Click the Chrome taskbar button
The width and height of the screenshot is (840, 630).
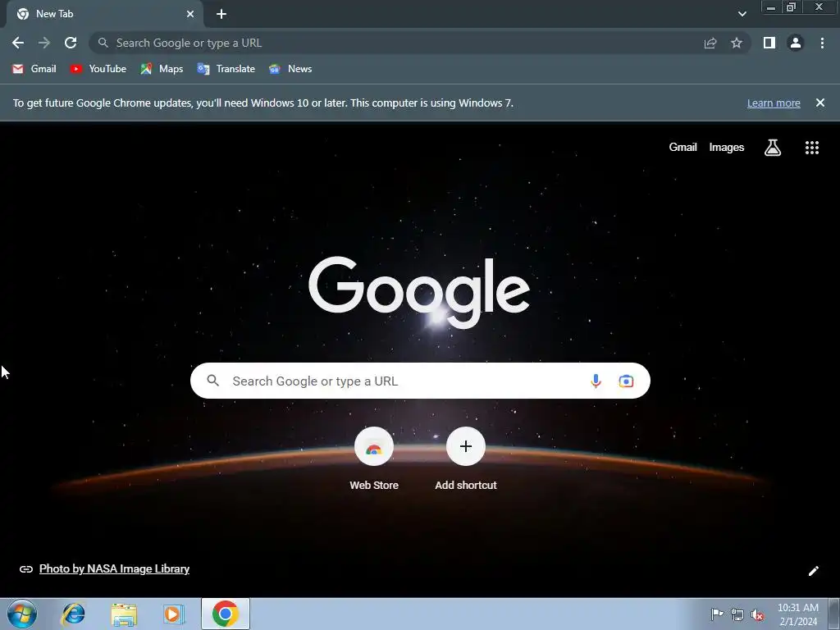click(x=226, y=614)
